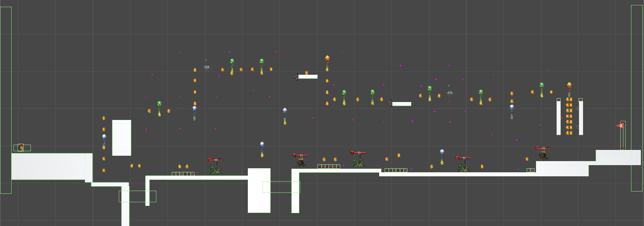Select the right white pillar beside the coin stack
This screenshot has height=226, width=644.
point(581,118)
